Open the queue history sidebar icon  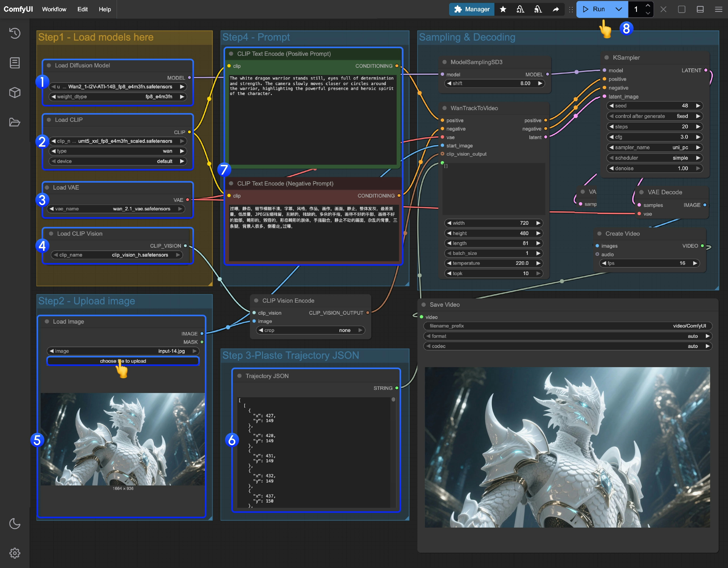click(x=15, y=33)
